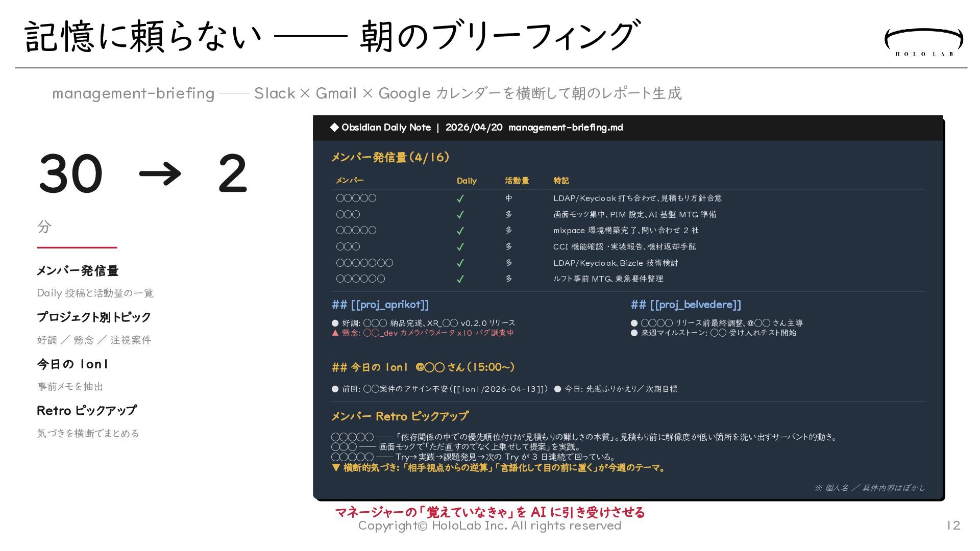
Task: Click the [[proj_aprikot]] heading link
Action: [389, 305]
